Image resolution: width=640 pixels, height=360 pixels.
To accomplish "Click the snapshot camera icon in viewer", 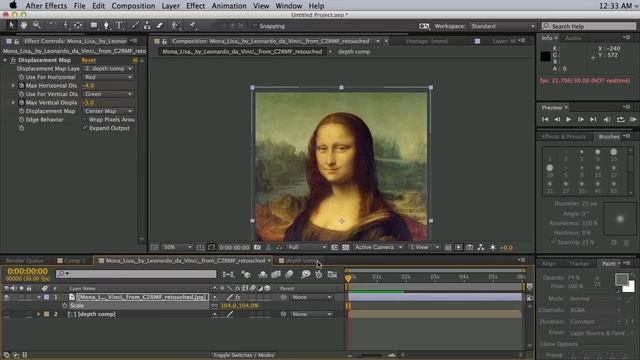I will coord(257,247).
